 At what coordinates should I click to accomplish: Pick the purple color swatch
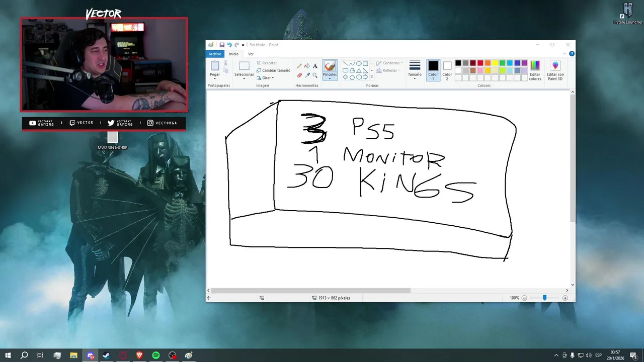coord(524,63)
